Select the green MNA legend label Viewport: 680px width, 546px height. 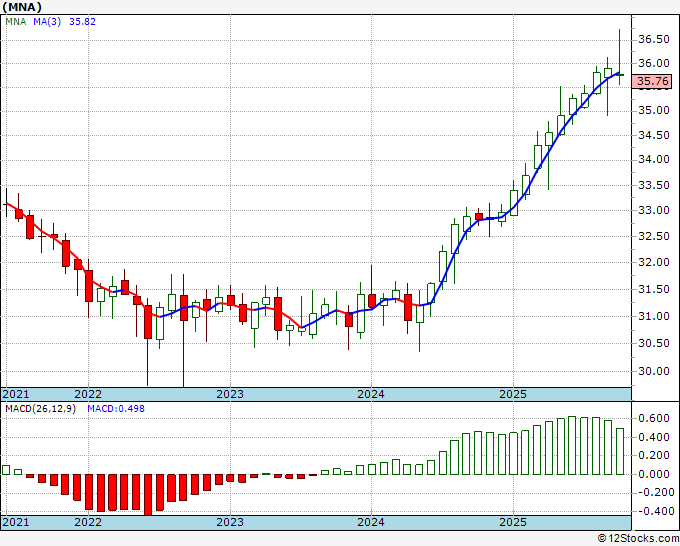tap(16, 21)
